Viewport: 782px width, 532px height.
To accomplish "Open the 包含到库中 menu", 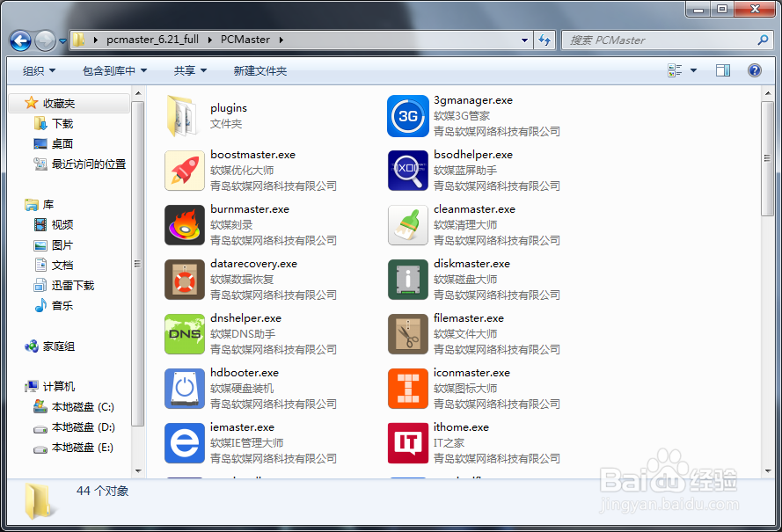I will click(114, 71).
